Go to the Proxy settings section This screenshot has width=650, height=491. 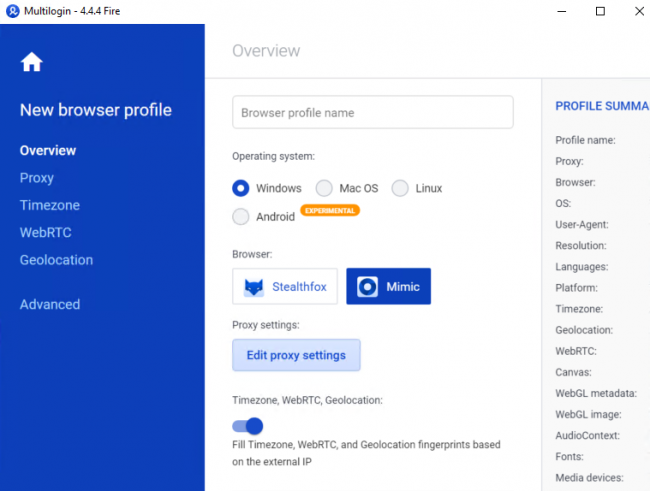(x=37, y=178)
